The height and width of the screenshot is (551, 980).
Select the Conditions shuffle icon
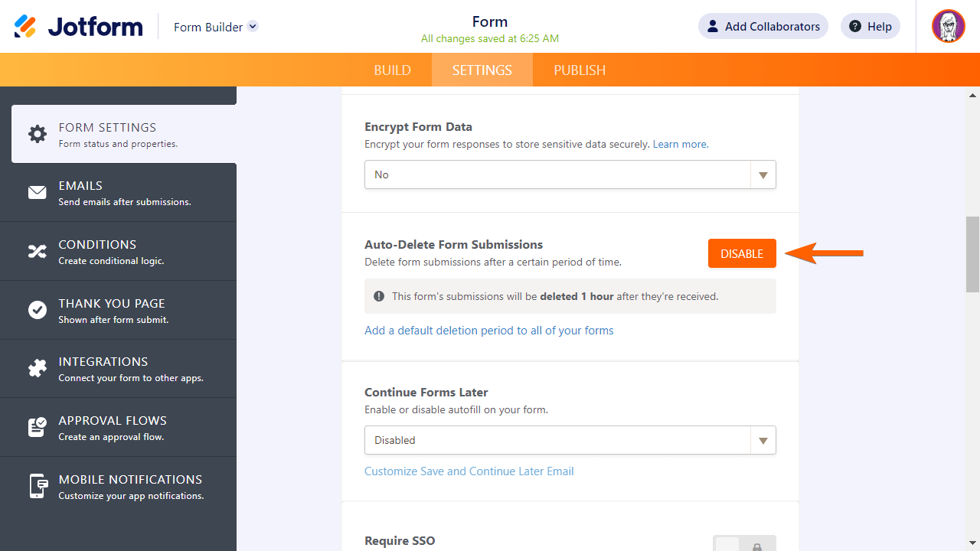pyautogui.click(x=37, y=252)
